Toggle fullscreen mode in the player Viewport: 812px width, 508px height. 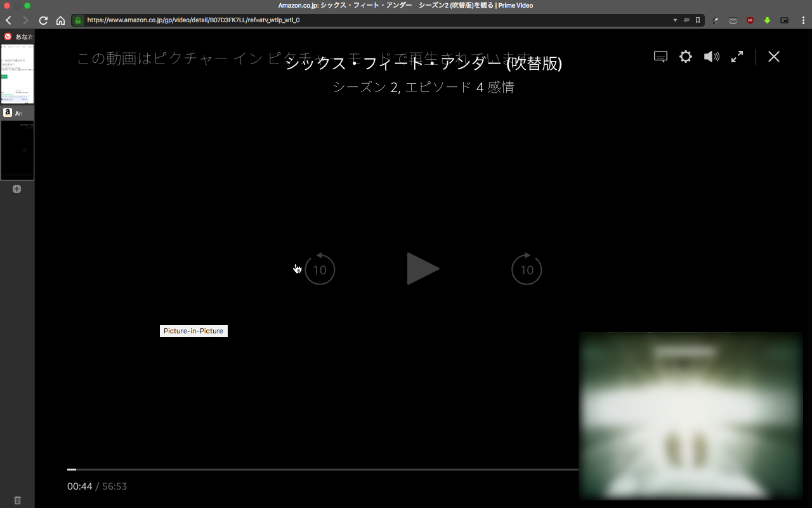(x=737, y=57)
